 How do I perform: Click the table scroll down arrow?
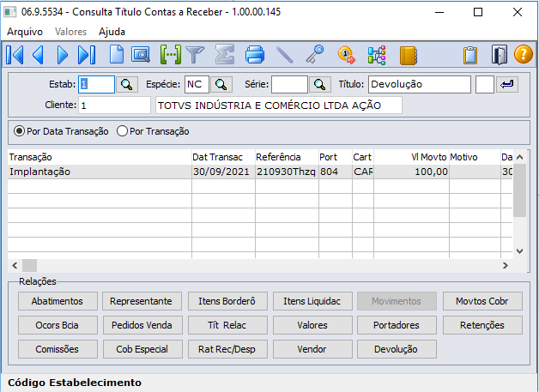coord(520,251)
